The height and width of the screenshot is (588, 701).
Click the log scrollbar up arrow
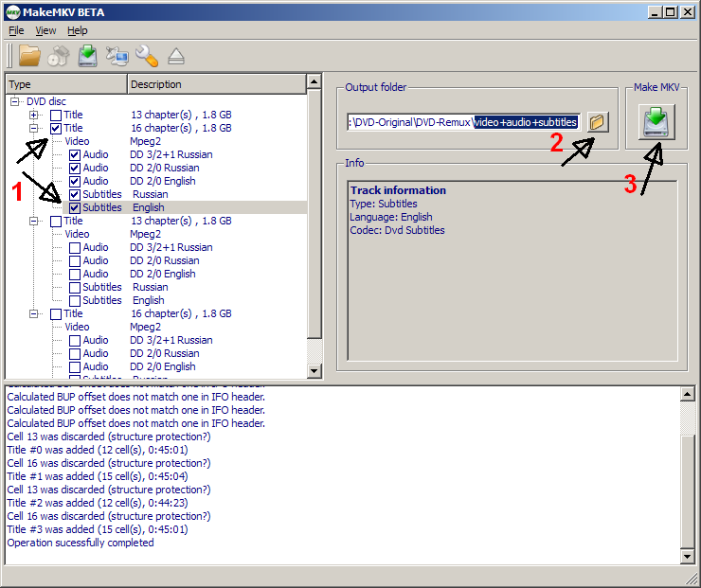point(687,394)
